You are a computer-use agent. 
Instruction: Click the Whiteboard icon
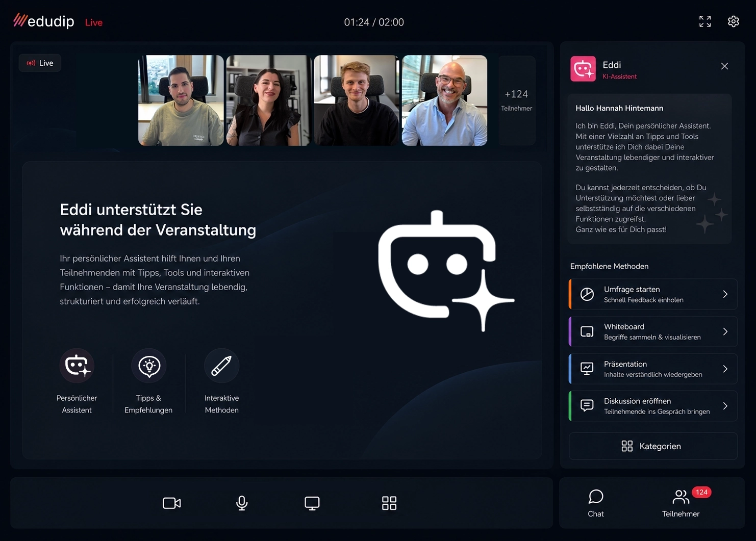587,332
